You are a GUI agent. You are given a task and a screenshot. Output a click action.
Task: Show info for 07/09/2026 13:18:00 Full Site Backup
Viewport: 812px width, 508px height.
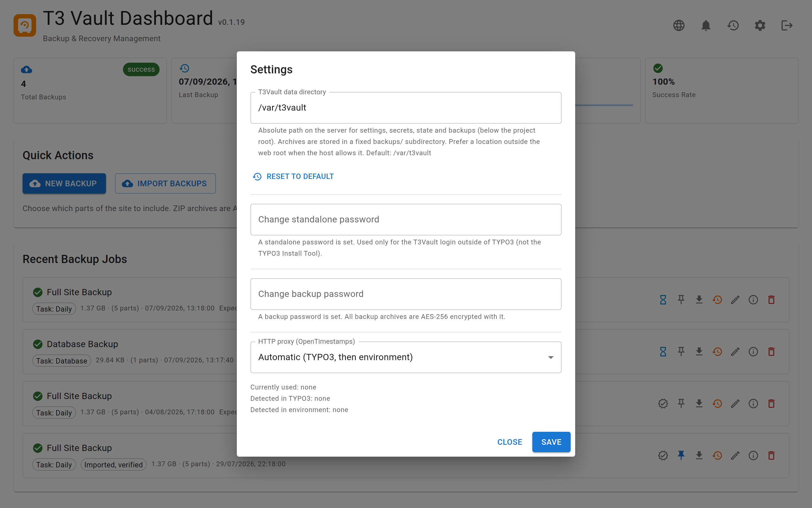point(753,300)
